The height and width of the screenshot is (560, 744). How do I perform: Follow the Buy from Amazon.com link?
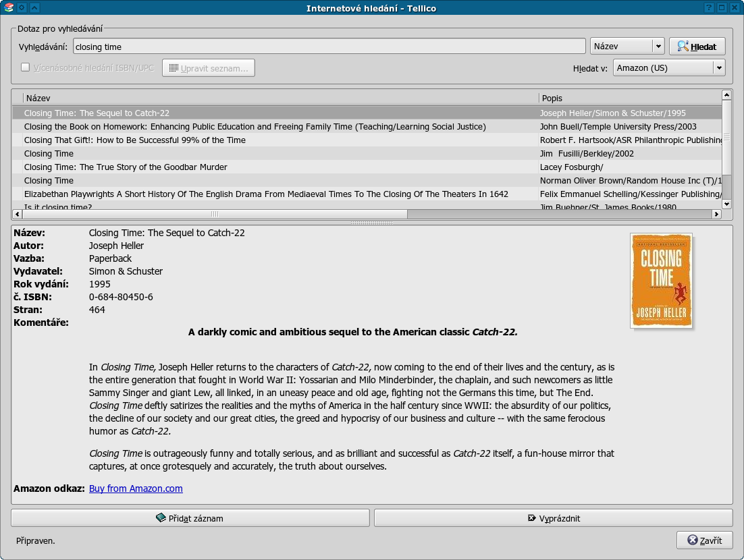(136, 488)
